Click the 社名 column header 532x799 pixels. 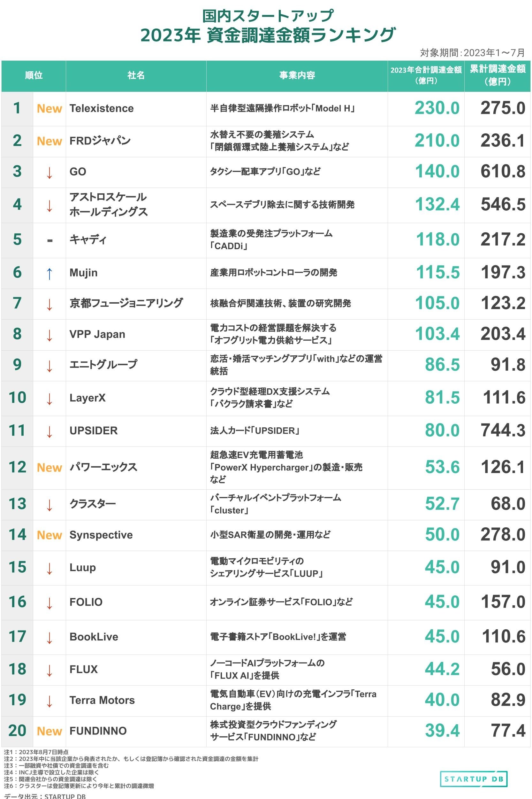coord(136,75)
